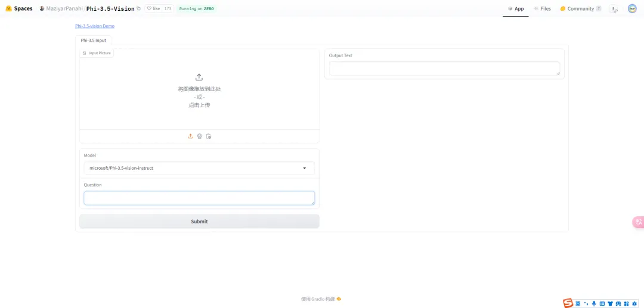Open the IME toolbox grid icon
644x308 pixels.
click(626, 303)
